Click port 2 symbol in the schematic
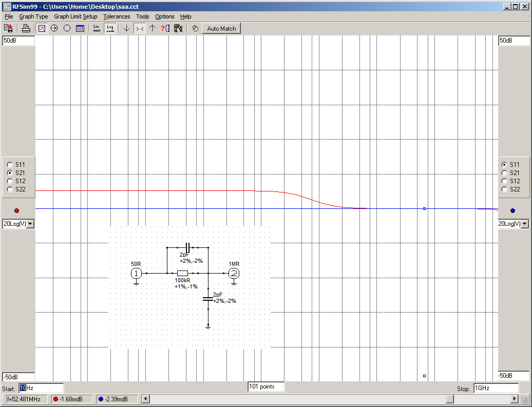 pyautogui.click(x=234, y=274)
